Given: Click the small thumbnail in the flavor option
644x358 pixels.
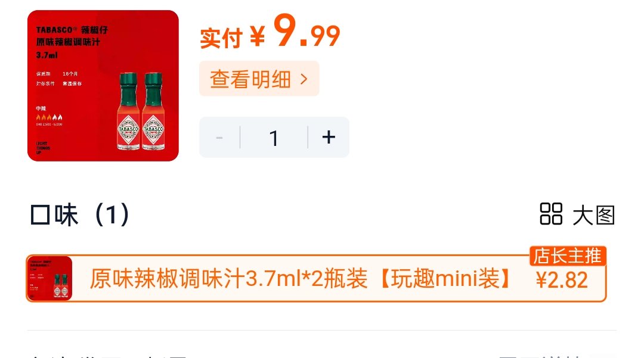Looking at the screenshot, I should pos(49,278).
